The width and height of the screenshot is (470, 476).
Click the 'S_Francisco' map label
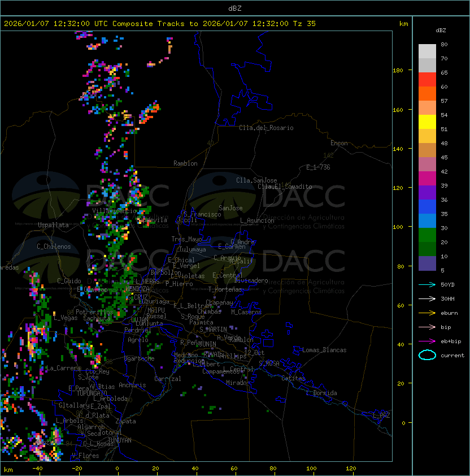[202, 214]
